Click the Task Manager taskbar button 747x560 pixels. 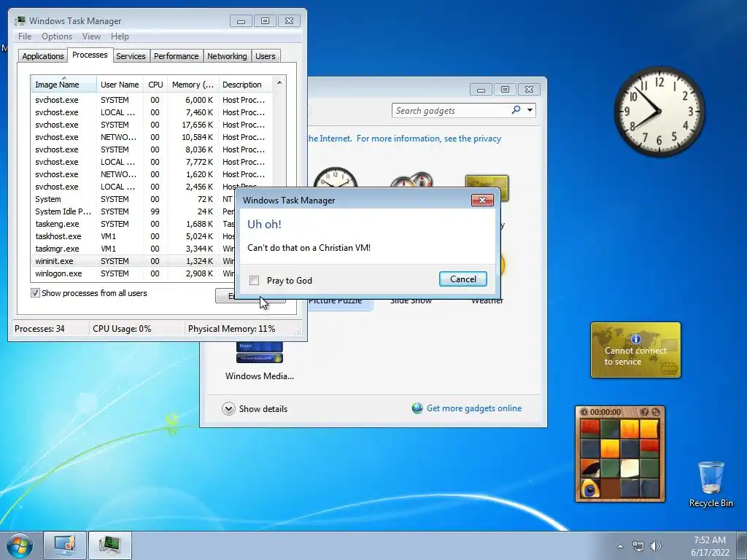click(110, 545)
